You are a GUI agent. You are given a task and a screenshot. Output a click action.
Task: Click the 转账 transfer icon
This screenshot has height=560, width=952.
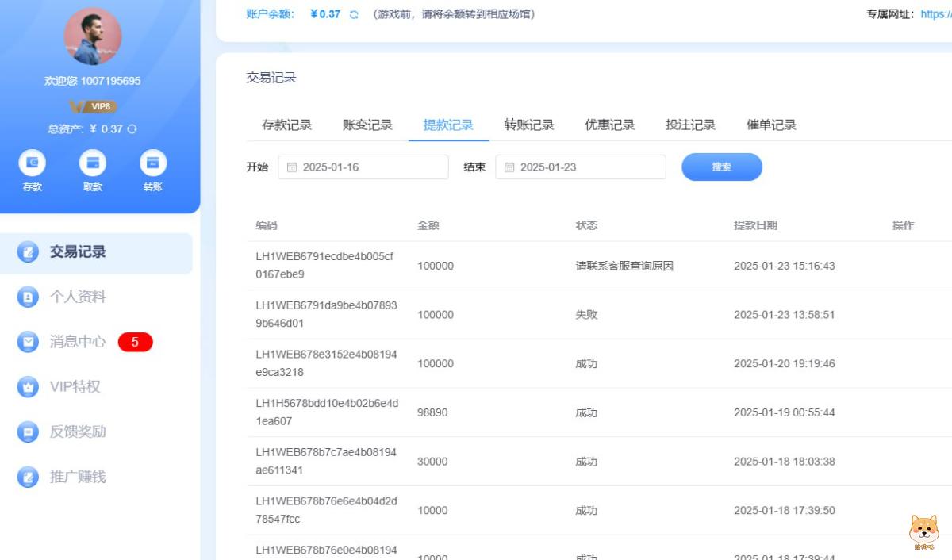[x=153, y=164]
